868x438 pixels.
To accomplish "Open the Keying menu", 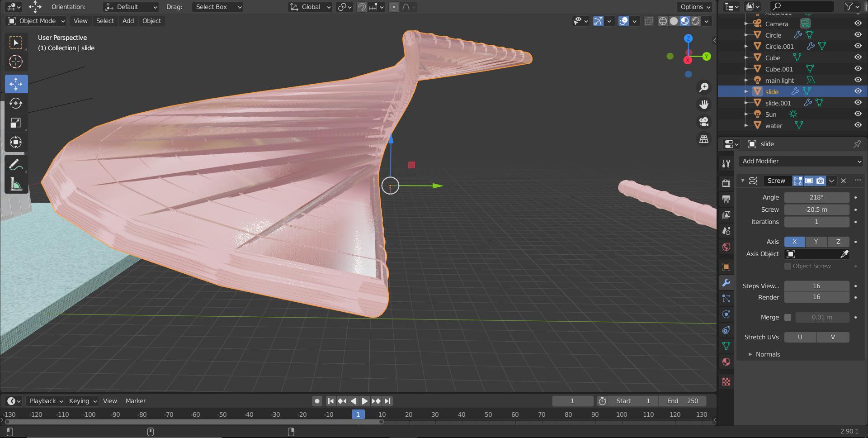I will [82, 401].
